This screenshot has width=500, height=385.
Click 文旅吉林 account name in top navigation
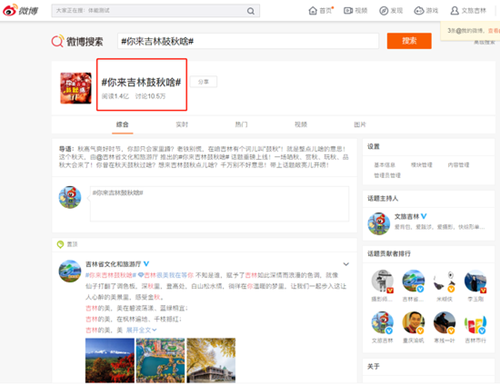point(473,11)
